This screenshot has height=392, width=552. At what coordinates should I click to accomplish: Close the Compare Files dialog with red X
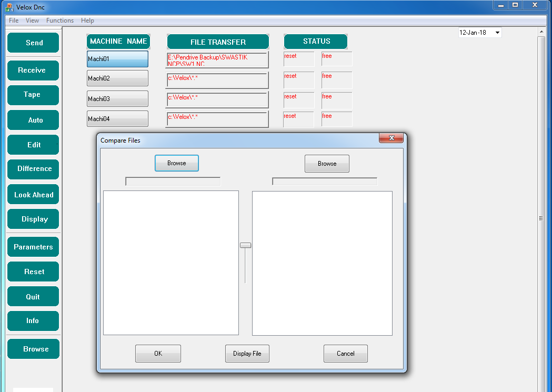point(392,138)
